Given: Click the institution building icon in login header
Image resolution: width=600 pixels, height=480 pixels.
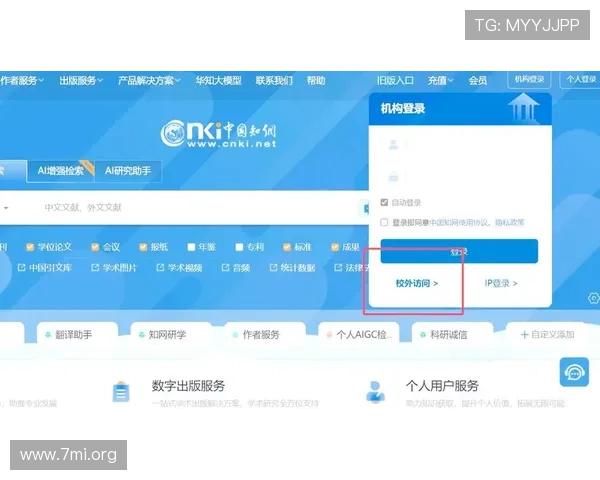Looking at the screenshot, I should point(523,107).
